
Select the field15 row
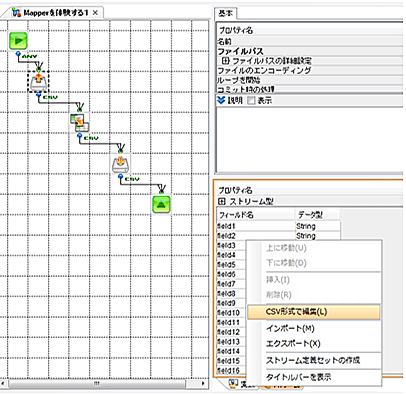pyautogui.click(x=231, y=361)
